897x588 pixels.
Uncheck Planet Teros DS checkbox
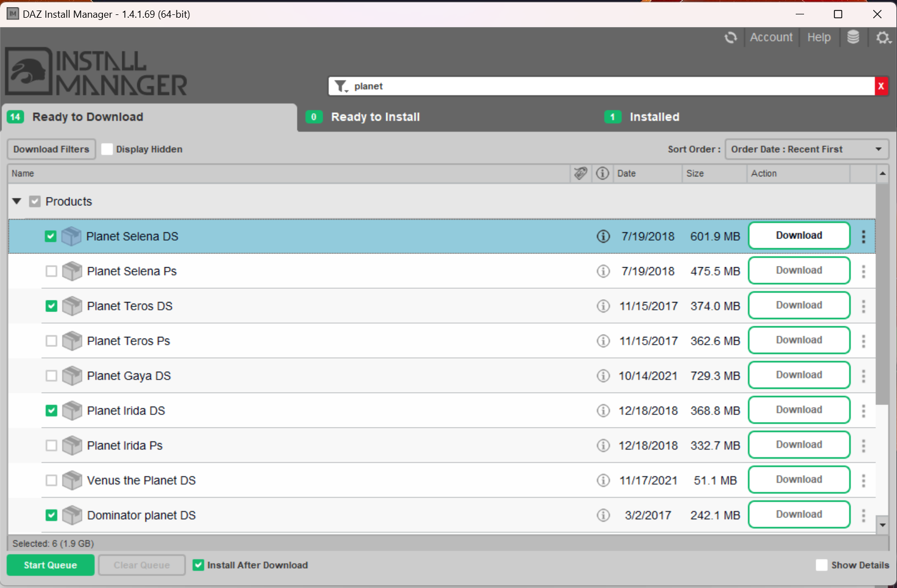point(51,306)
